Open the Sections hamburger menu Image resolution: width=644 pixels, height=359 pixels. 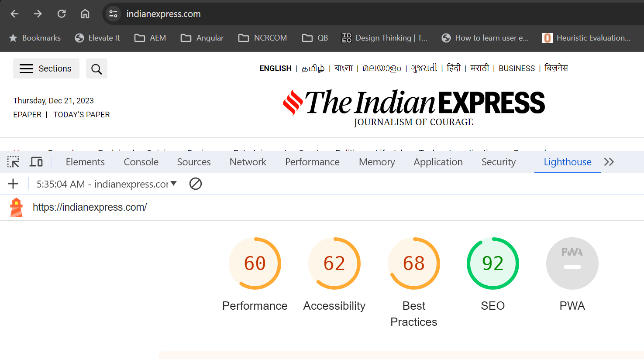(46, 69)
